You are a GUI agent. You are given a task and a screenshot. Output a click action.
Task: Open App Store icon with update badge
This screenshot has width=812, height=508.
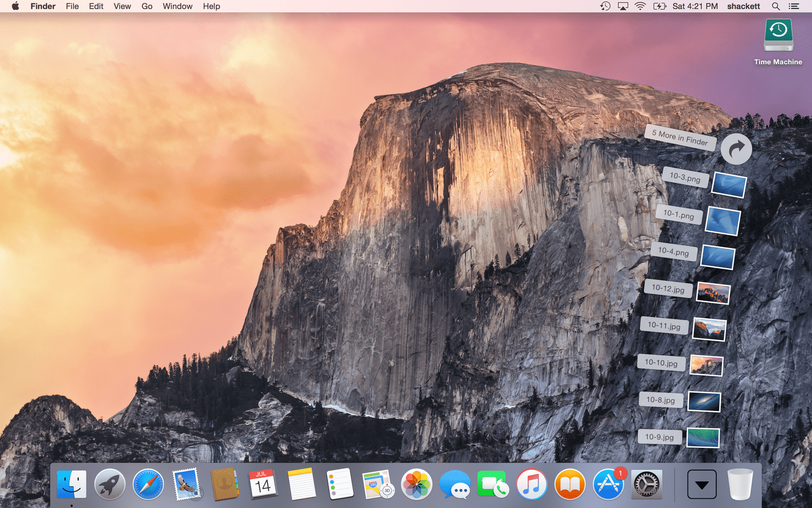(x=609, y=483)
